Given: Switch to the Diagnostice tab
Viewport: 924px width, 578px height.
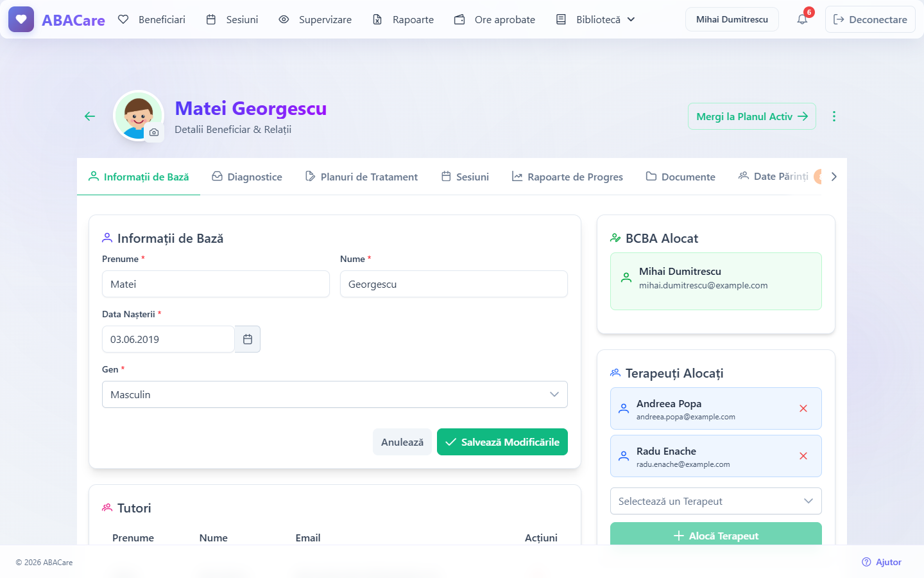Looking at the screenshot, I should tap(247, 177).
